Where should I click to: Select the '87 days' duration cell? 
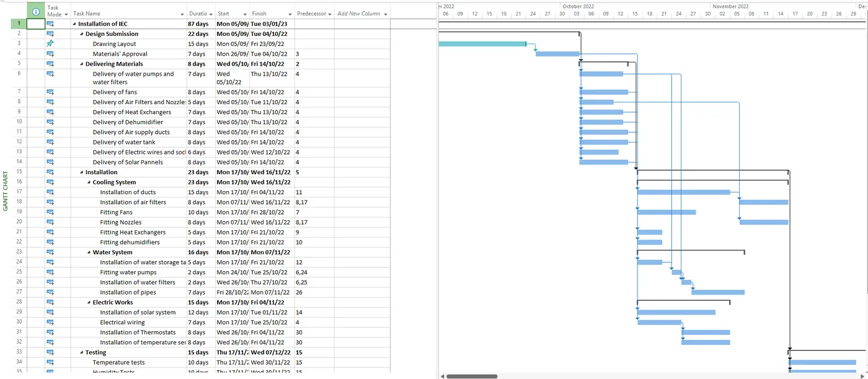point(201,24)
